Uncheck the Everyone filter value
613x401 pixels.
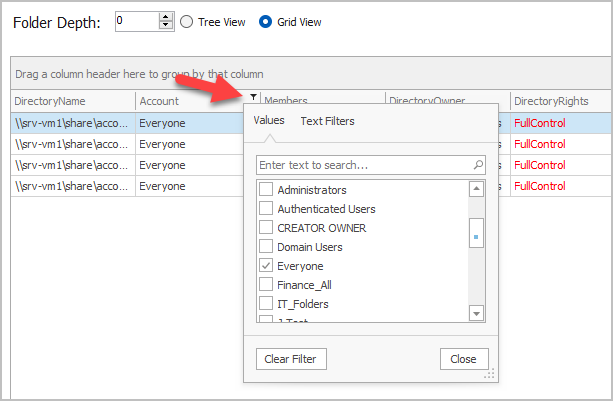click(266, 266)
